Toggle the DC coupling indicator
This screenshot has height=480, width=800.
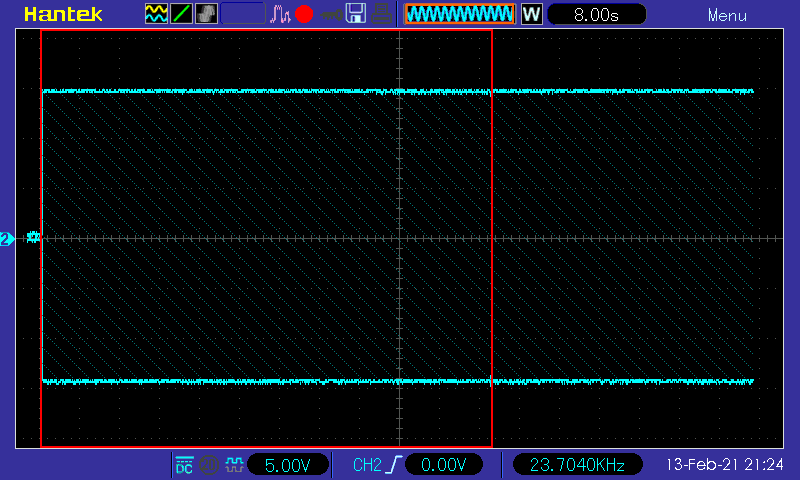click(x=184, y=465)
